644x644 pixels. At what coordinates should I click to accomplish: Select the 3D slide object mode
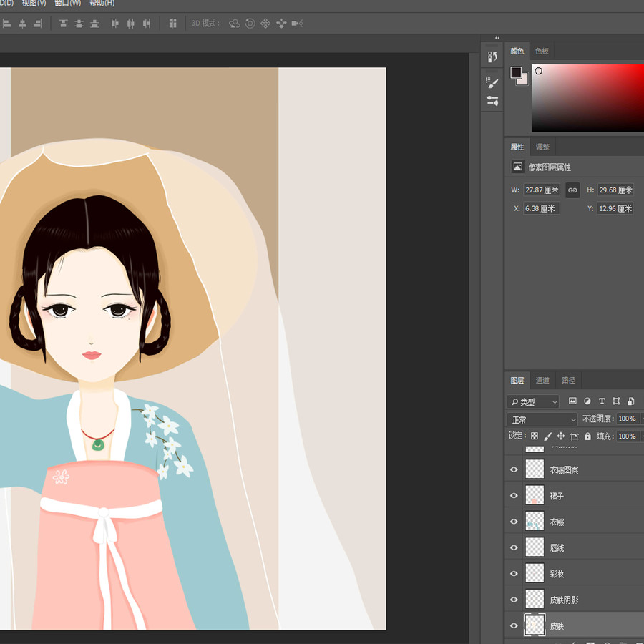[281, 24]
